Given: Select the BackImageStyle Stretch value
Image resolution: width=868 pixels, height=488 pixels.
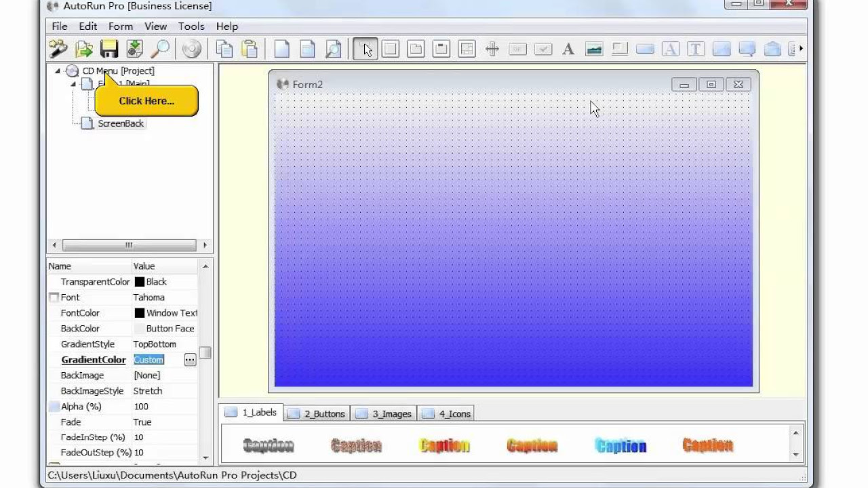Looking at the screenshot, I should [x=148, y=391].
